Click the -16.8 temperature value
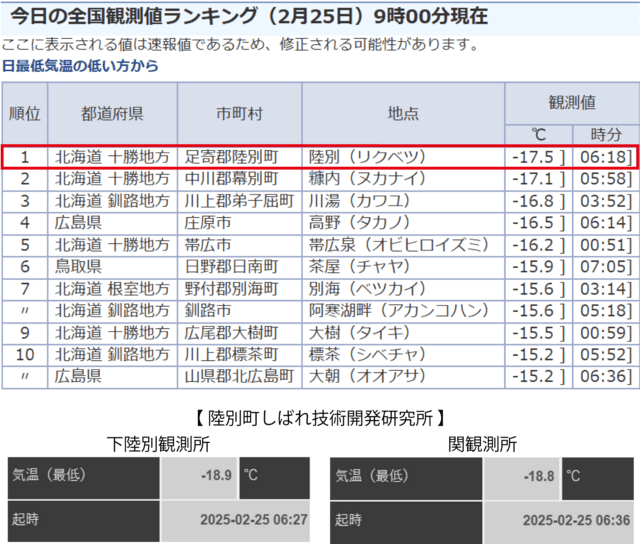This screenshot has width=640, height=544. (533, 201)
